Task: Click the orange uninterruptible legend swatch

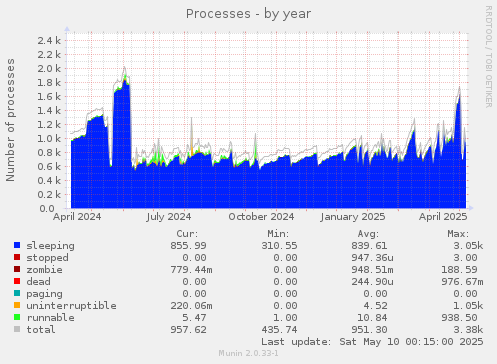Action: tap(17, 305)
